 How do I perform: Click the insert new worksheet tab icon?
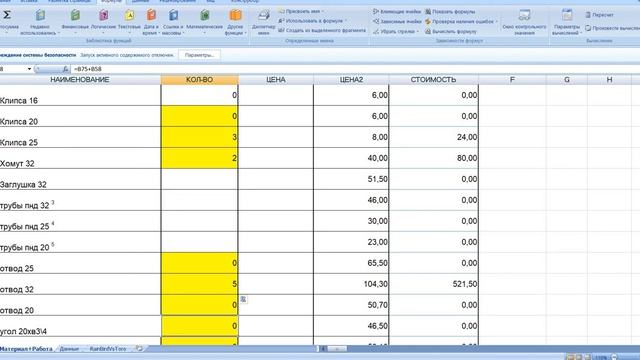pyautogui.click(x=139, y=349)
